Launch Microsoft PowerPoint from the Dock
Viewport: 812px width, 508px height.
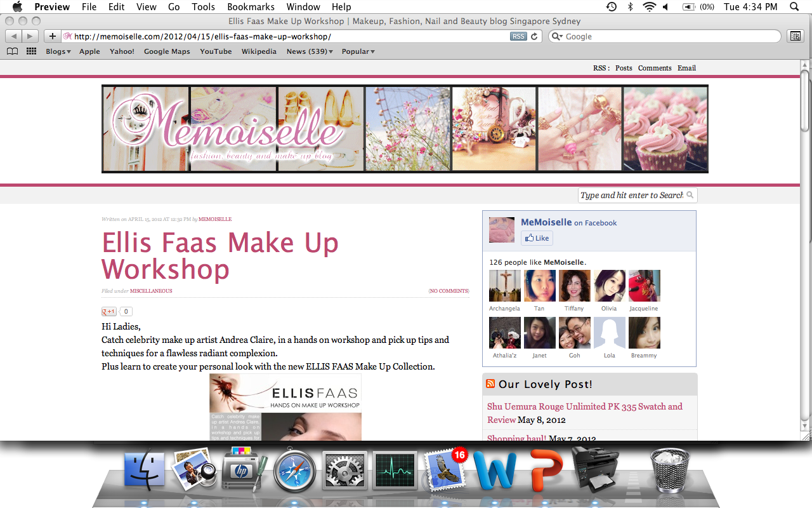point(545,471)
